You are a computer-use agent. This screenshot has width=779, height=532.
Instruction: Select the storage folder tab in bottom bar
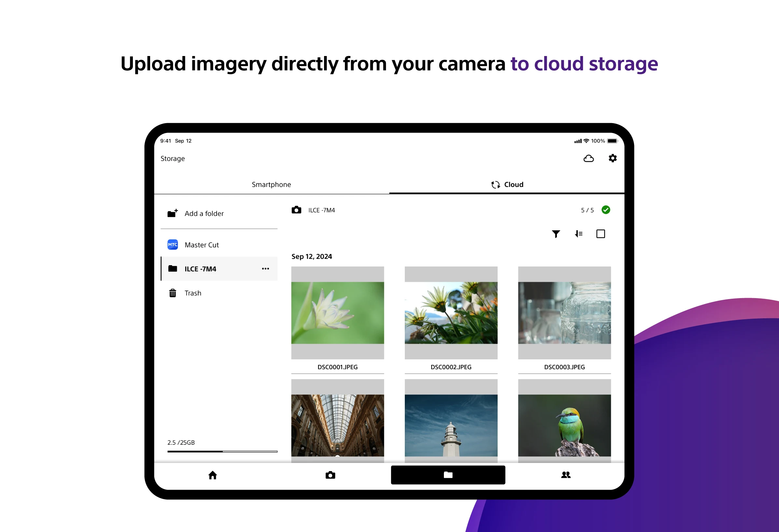pyautogui.click(x=448, y=475)
